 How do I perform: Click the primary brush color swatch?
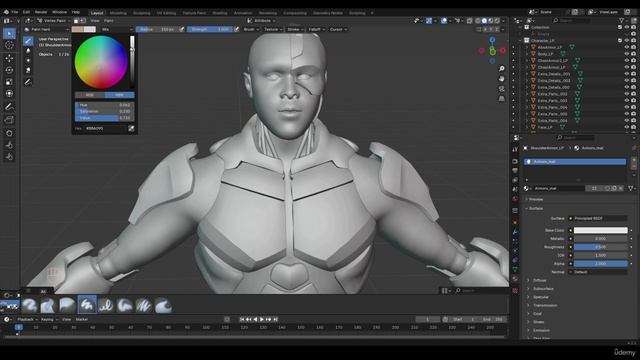pos(78,29)
